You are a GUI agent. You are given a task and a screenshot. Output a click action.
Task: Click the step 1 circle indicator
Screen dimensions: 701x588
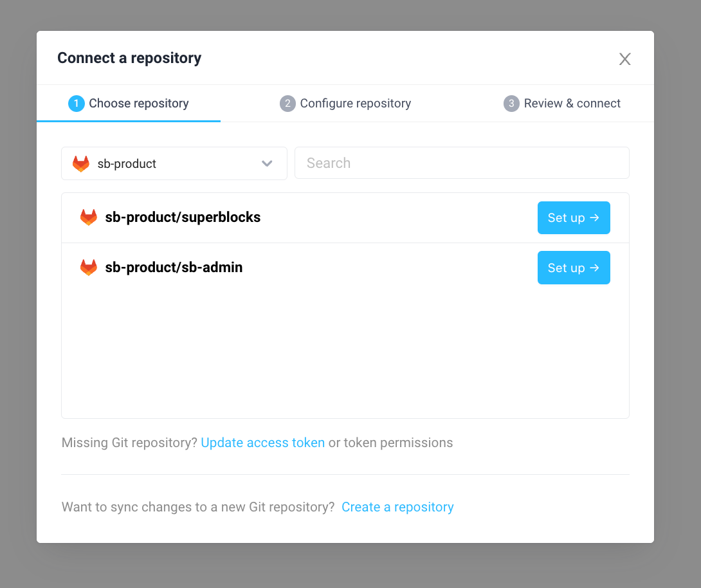(77, 103)
